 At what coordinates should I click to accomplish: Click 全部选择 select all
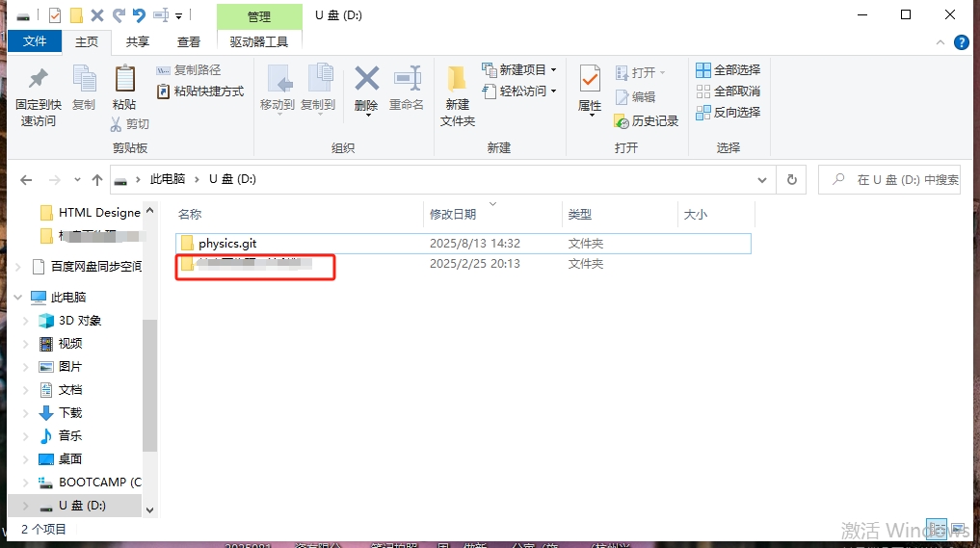(x=728, y=70)
